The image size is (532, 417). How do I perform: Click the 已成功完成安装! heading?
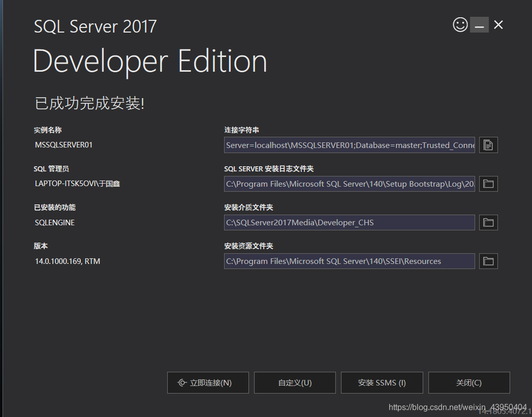[x=89, y=103]
